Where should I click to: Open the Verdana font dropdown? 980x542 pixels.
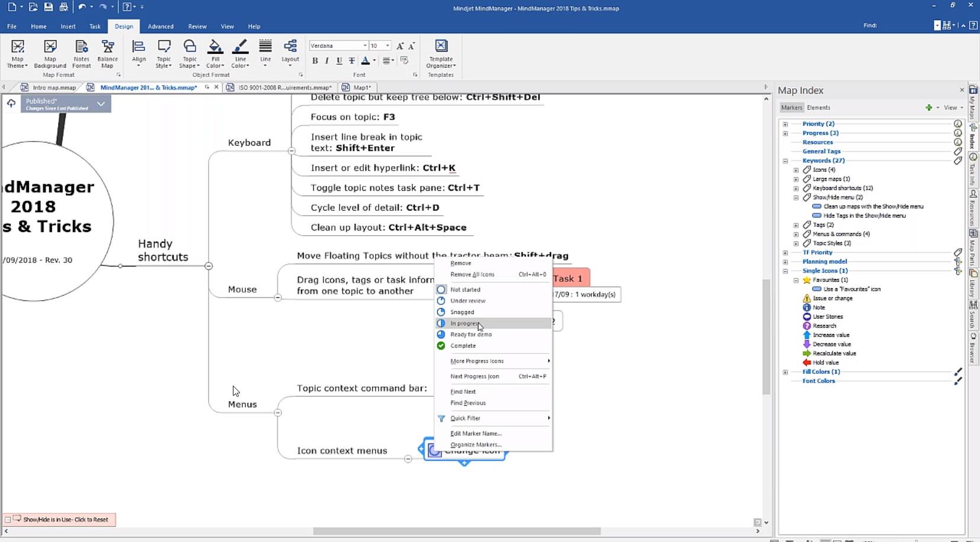click(x=366, y=46)
